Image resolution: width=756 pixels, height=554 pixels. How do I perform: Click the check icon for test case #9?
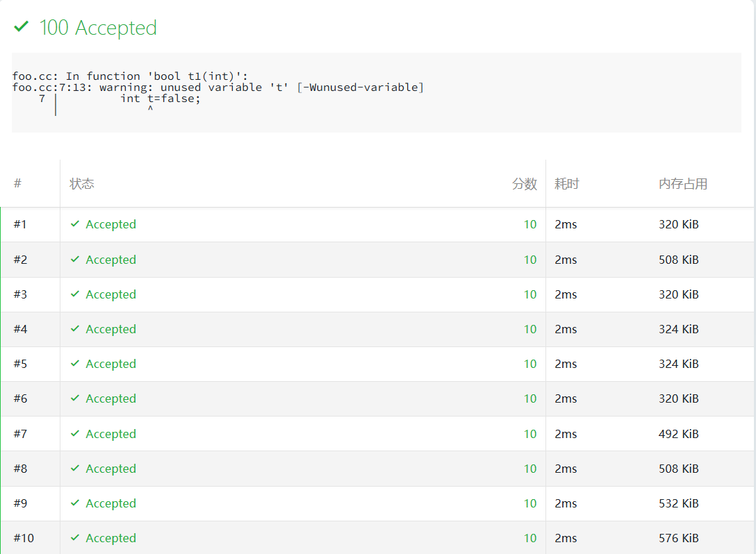click(x=75, y=503)
